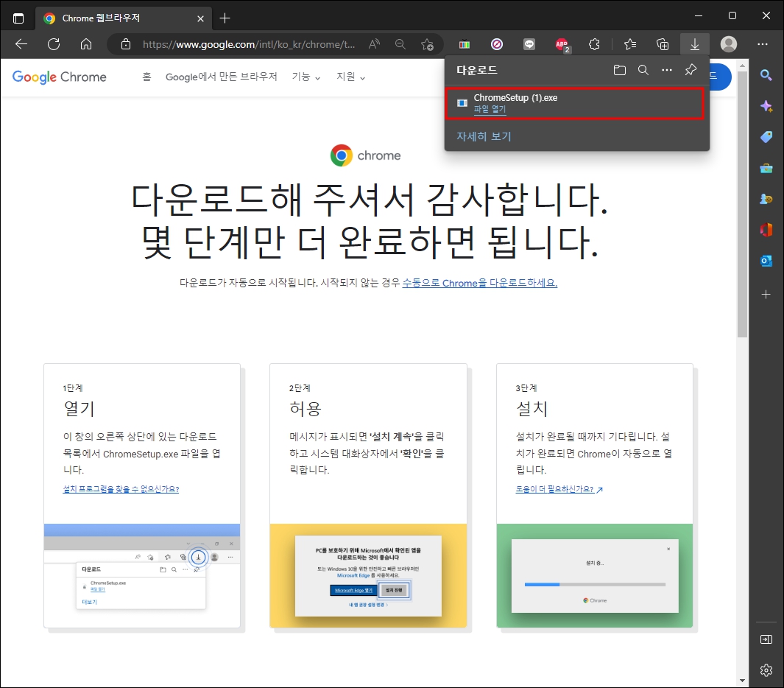Viewport: 784px width, 688px height.
Task: Open the sidebar Microsoft 365 icon
Action: tap(766, 230)
